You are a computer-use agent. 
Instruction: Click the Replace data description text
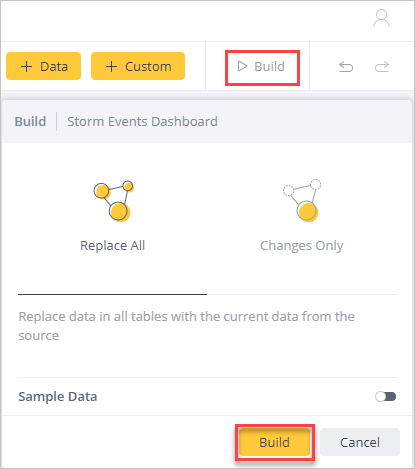186,326
